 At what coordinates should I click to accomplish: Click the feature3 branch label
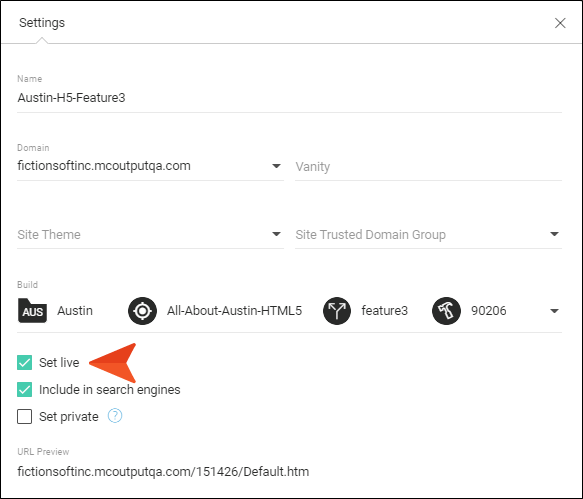click(x=384, y=310)
